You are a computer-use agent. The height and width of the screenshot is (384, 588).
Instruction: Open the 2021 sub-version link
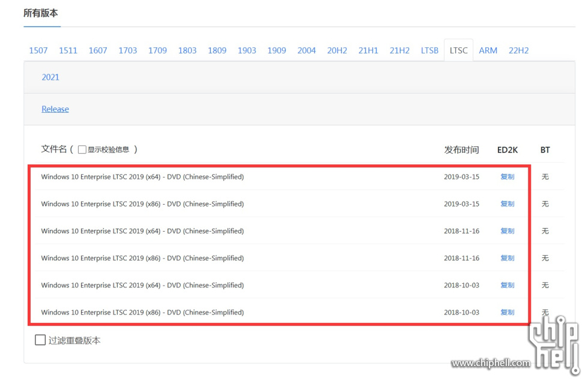click(x=50, y=77)
